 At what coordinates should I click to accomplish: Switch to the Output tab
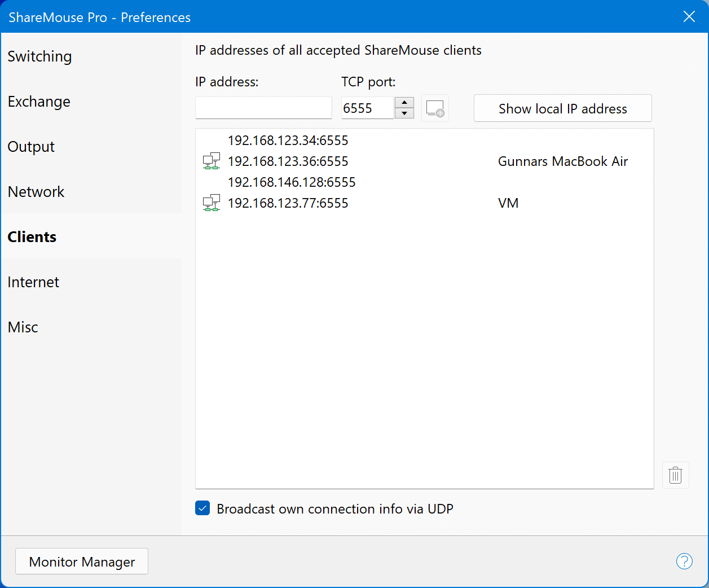[91, 147]
